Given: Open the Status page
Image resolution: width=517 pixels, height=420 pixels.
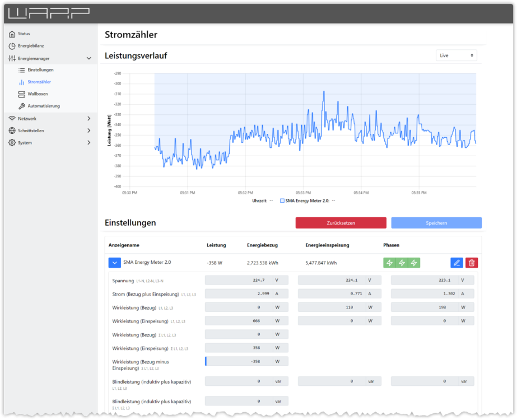Looking at the screenshot, I should point(24,34).
